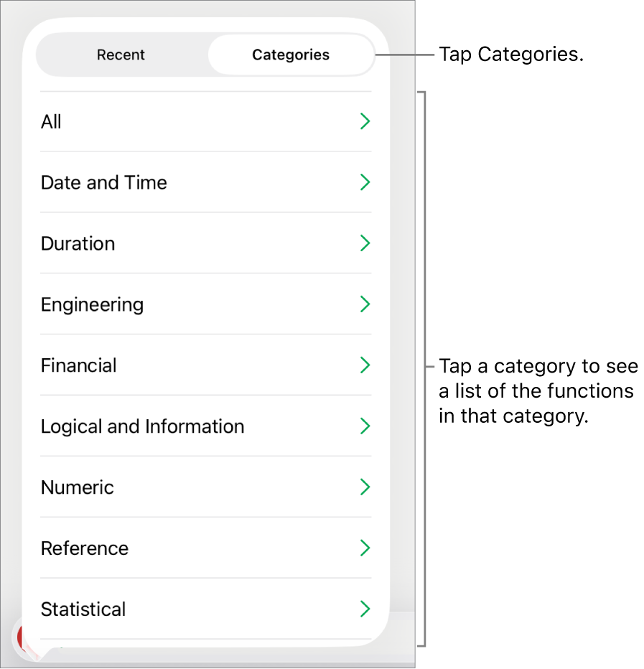Select the Statistical category label
The height and width of the screenshot is (669, 644).
tap(83, 609)
